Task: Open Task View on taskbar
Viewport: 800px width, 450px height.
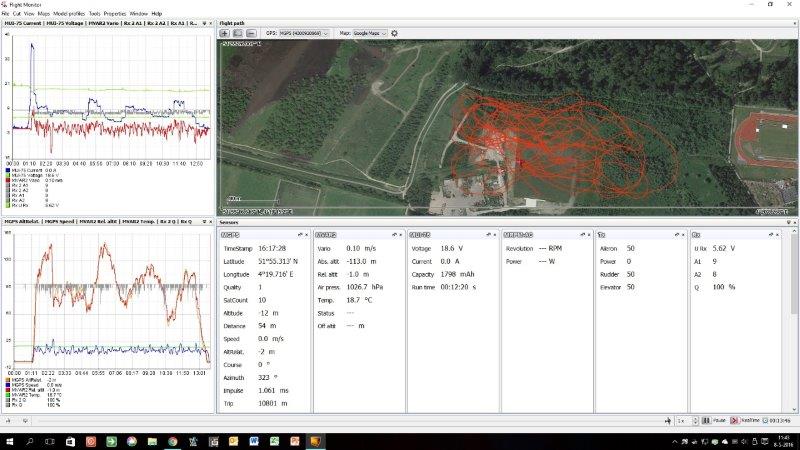Action: coord(49,441)
